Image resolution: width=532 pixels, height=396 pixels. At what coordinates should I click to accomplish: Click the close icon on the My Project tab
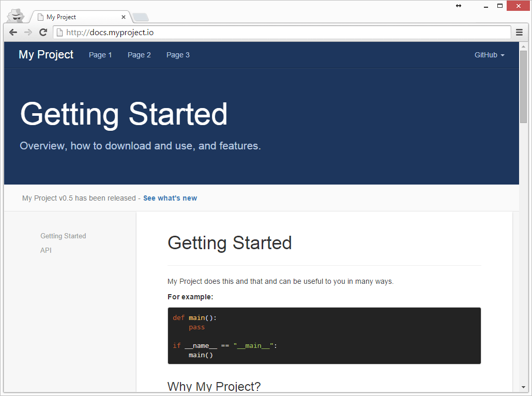pos(123,17)
